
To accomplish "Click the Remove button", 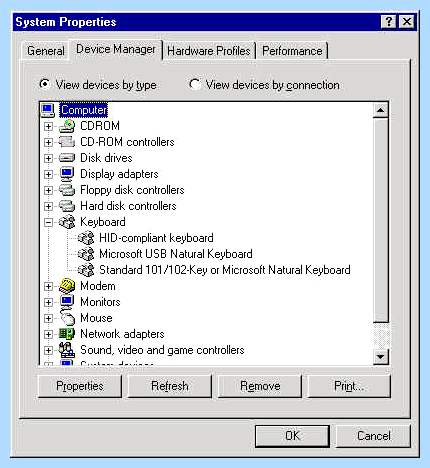I will pyautogui.click(x=260, y=386).
